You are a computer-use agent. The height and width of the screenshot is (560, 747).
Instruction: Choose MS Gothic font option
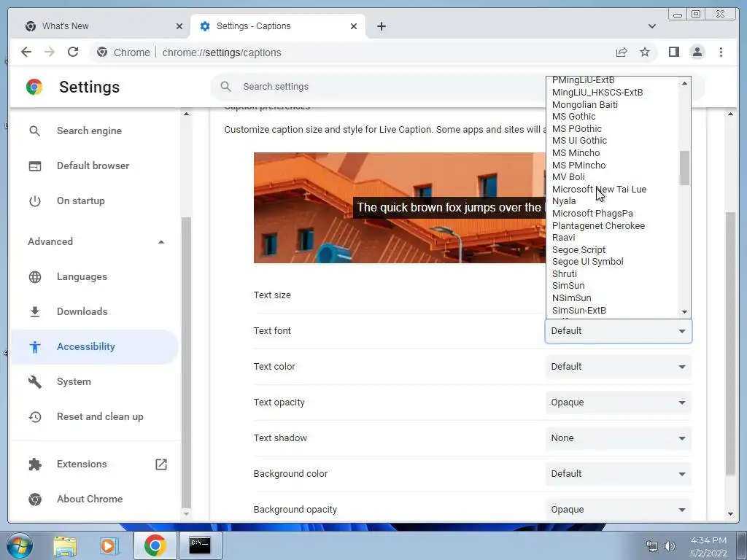pos(573,117)
